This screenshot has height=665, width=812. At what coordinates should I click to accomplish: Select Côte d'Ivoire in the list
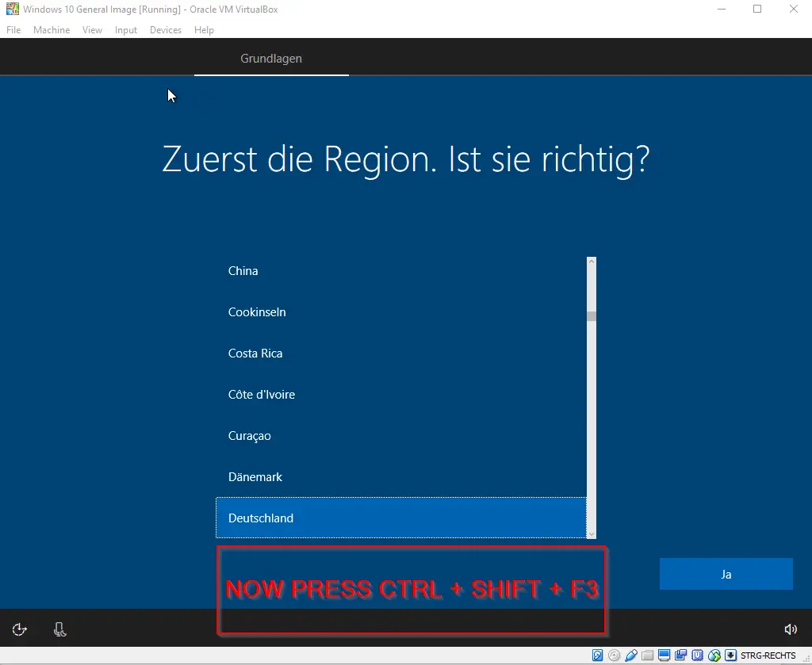[401, 395]
